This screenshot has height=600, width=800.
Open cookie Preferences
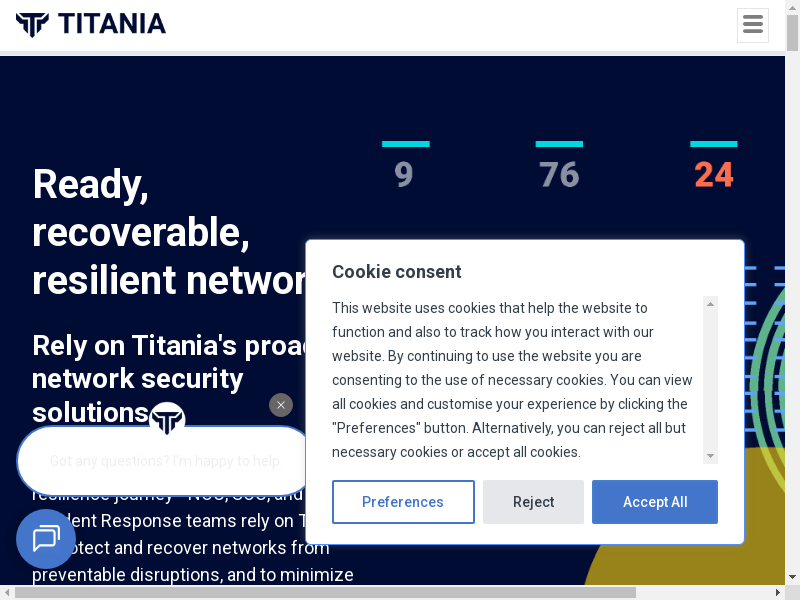point(403,502)
